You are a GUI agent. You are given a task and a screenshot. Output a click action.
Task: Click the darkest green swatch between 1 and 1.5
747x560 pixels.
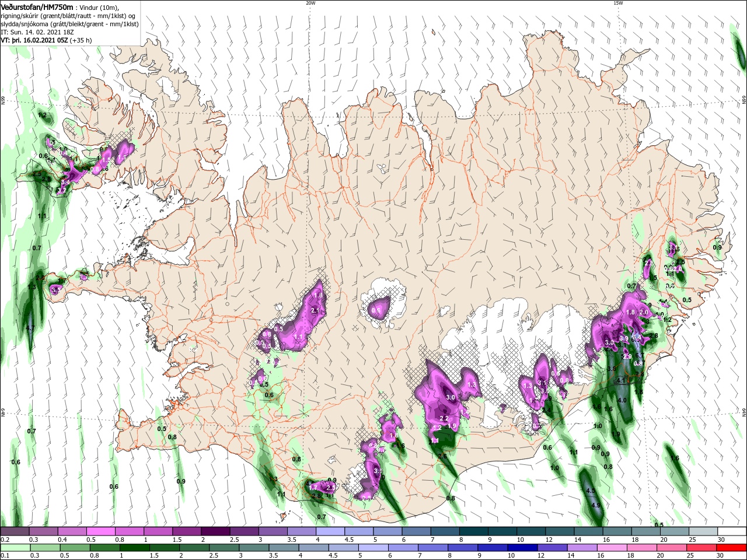tap(134, 548)
